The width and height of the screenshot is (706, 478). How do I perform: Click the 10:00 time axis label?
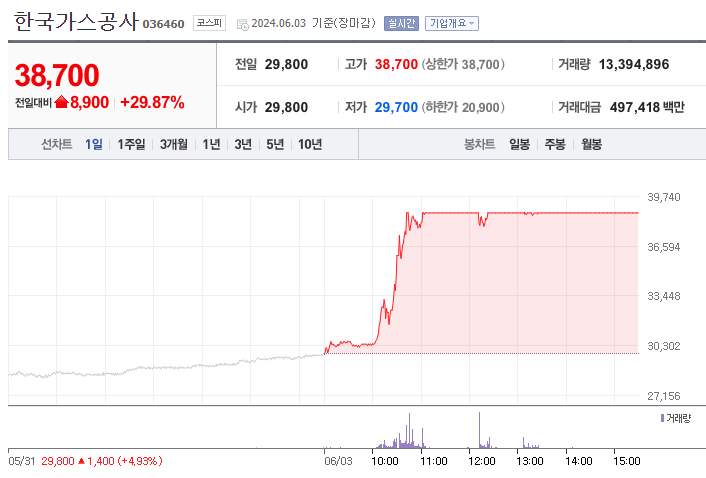[385, 461]
